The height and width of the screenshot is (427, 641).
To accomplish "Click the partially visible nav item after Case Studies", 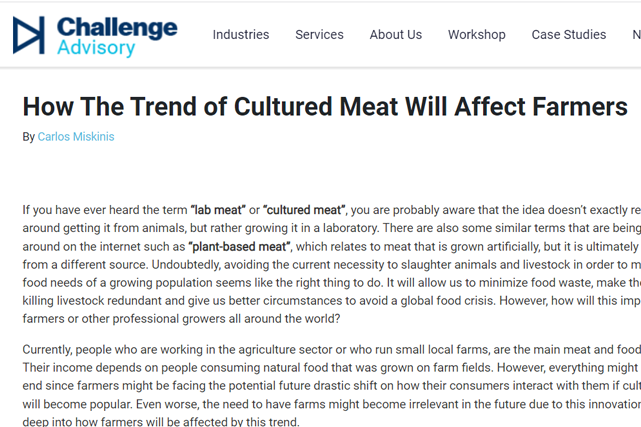I will (x=636, y=34).
